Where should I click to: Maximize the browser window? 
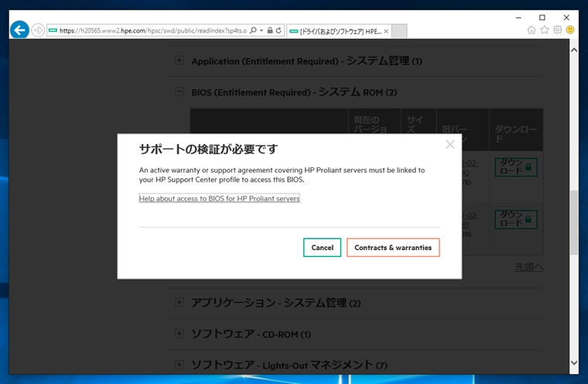(x=542, y=18)
